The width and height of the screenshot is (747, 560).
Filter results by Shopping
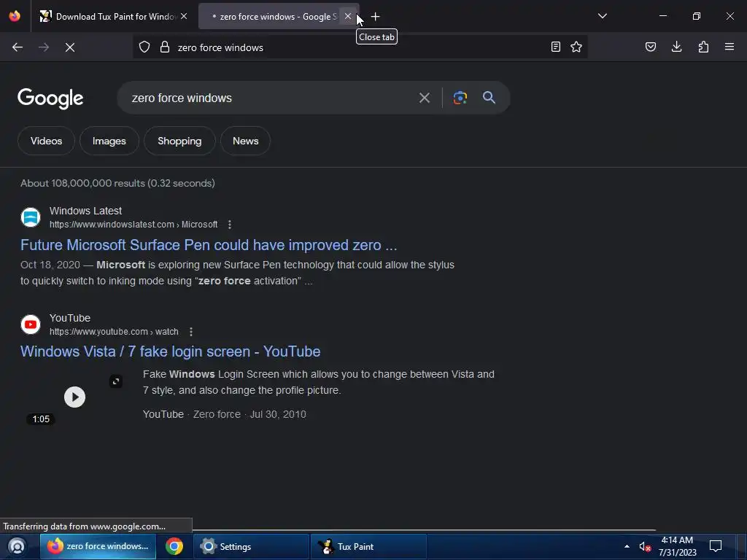(179, 141)
